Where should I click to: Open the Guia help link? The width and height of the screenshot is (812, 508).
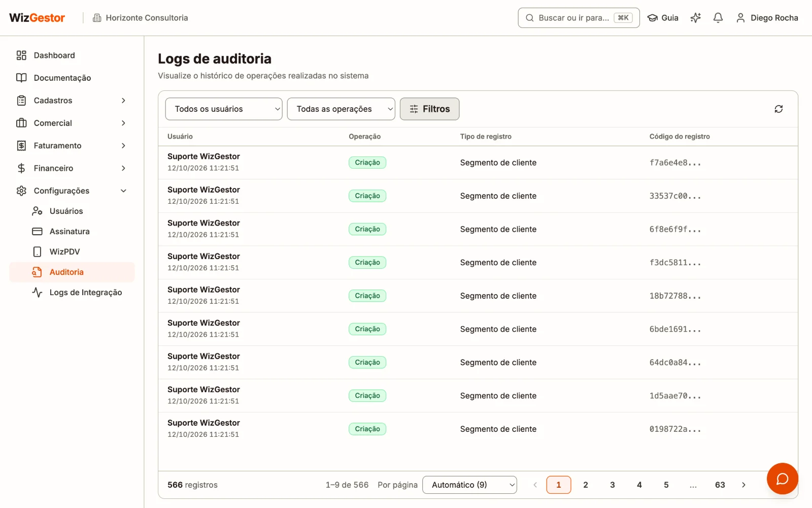point(663,18)
